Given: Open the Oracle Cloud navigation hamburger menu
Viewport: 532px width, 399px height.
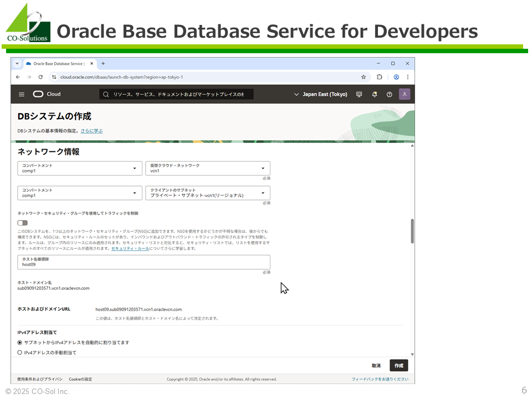Looking at the screenshot, I should pos(22,94).
